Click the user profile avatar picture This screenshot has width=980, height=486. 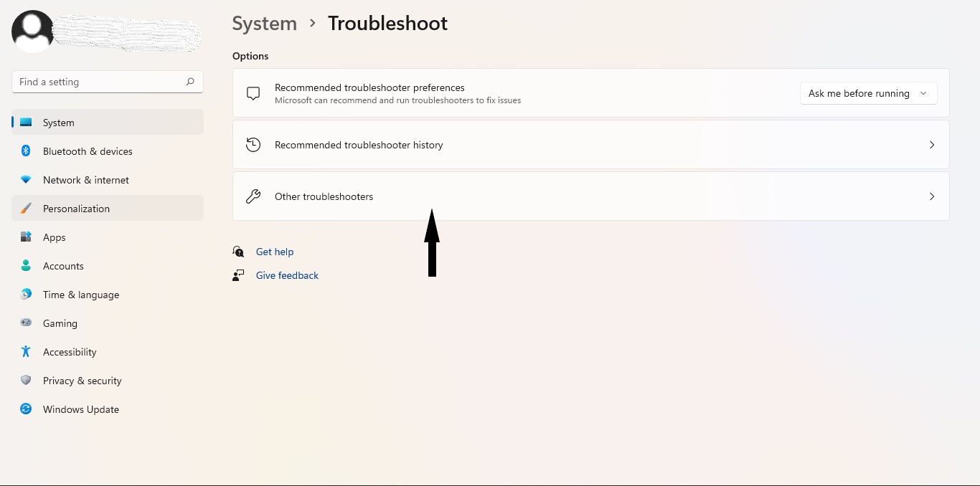pos(32,31)
